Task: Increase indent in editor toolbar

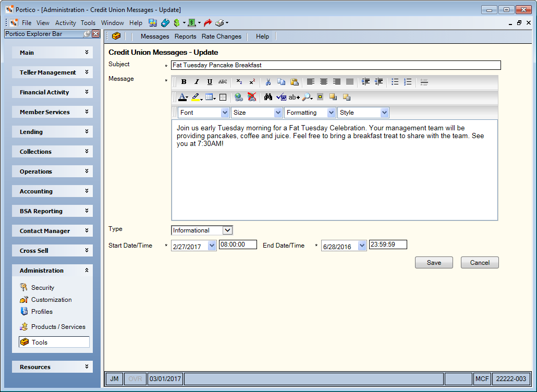Action: [x=365, y=82]
